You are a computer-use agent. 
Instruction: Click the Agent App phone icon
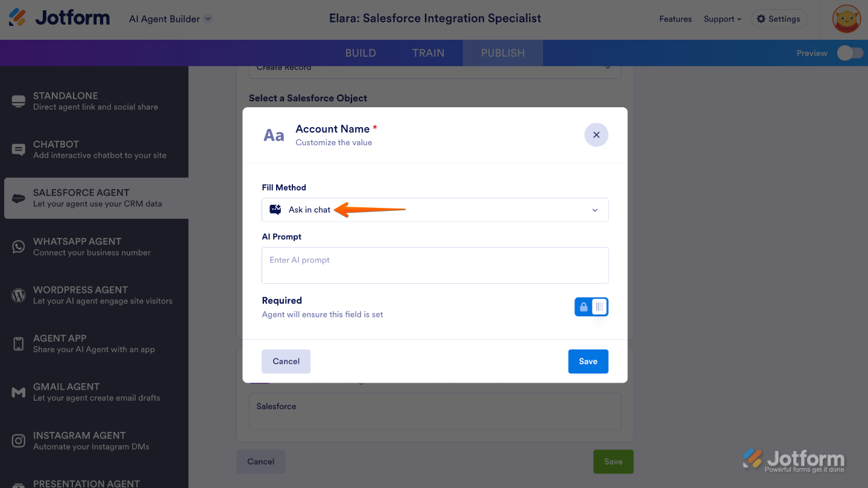(19, 344)
